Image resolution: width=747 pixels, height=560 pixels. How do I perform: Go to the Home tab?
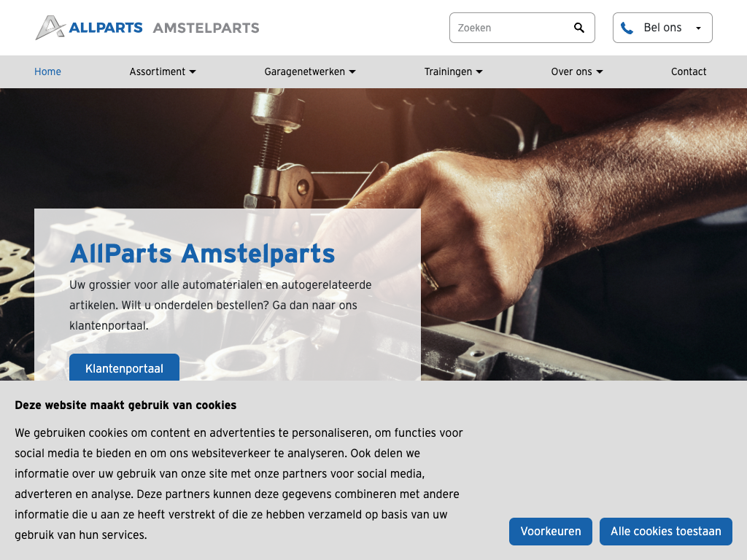coord(47,71)
